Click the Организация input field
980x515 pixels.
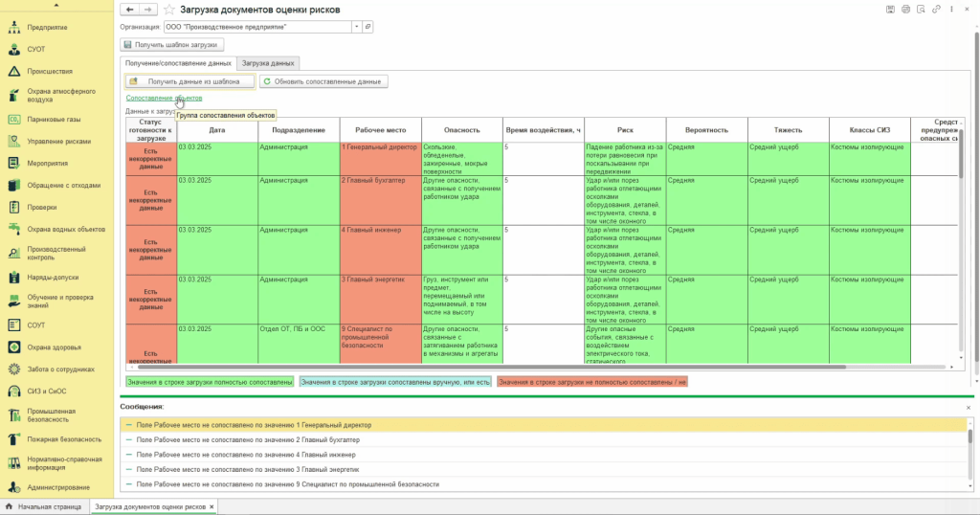pos(257,27)
